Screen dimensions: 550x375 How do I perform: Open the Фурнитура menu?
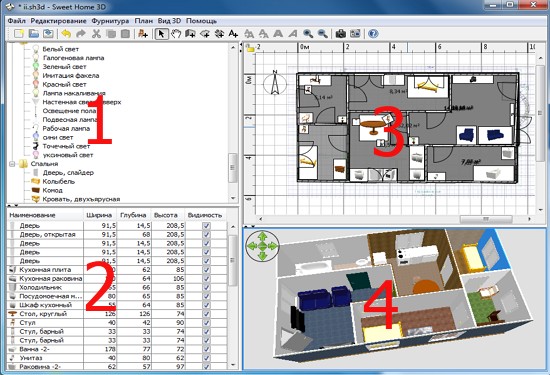(x=110, y=21)
